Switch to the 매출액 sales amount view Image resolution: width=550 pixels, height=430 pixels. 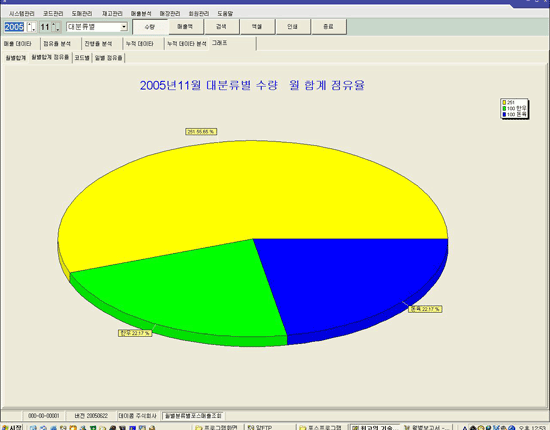(x=185, y=27)
